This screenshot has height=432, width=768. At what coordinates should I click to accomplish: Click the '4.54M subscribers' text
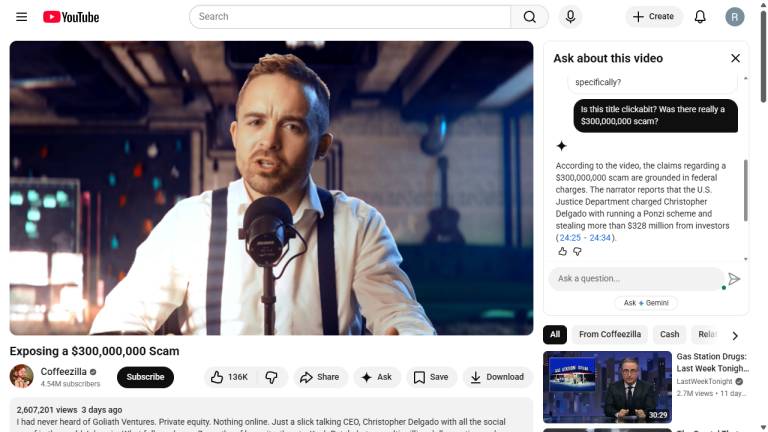pos(71,384)
